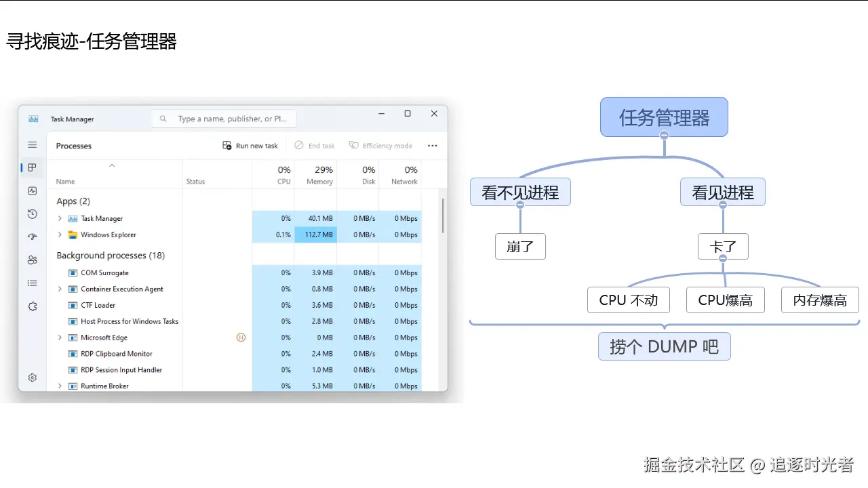The image size is (868, 488).
Task: Open the Startup apps sidebar icon
Action: coord(32,237)
